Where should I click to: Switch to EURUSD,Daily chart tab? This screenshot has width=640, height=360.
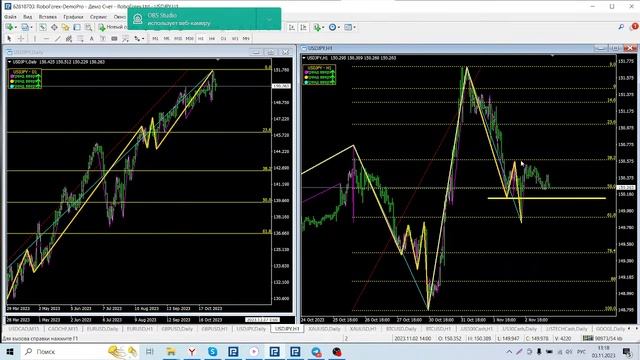[x=102, y=329]
